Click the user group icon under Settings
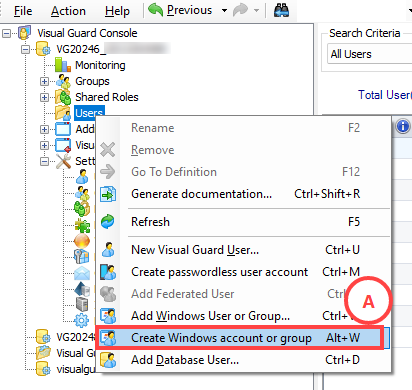This screenshot has height=390, width=412. point(82,193)
